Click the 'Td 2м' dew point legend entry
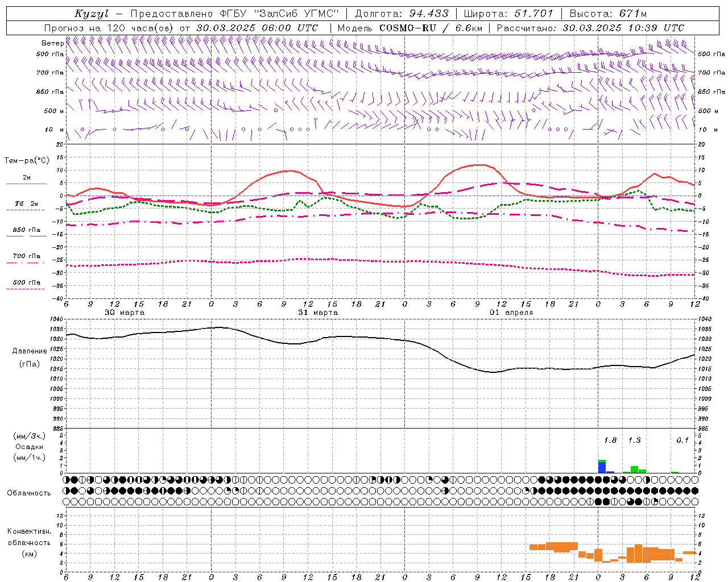This screenshot has height=582, width=728. 26,203
